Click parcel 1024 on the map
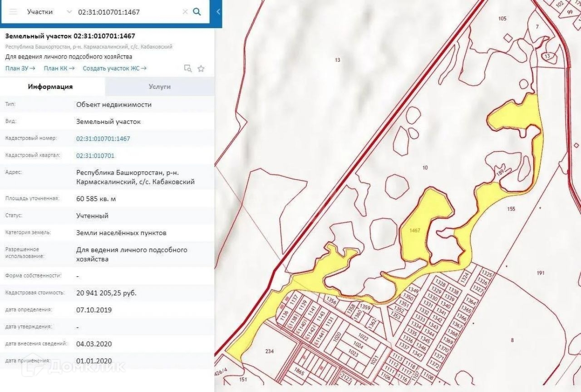The image size is (581, 392). tap(358, 346)
